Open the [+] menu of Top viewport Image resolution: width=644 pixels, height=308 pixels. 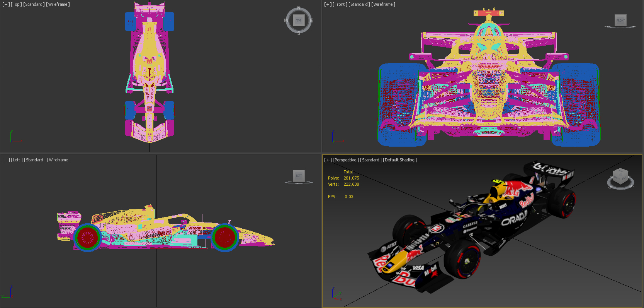pyautogui.click(x=6, y=4)
